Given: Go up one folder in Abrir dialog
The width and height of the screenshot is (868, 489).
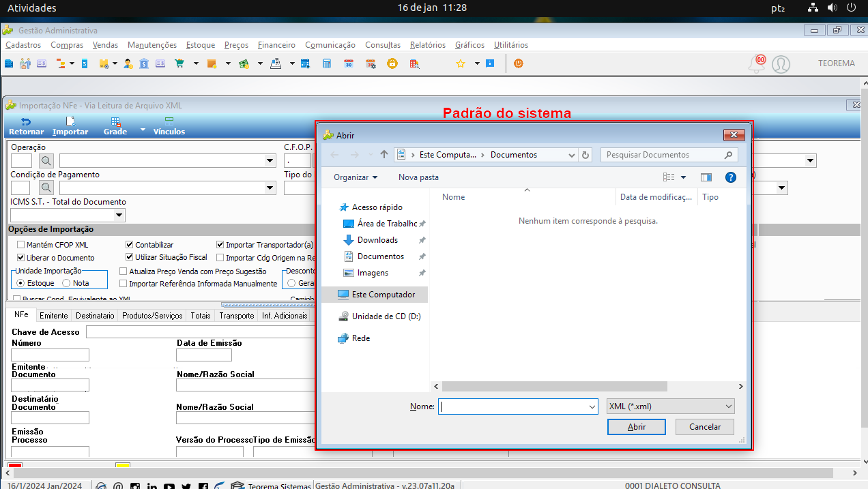Looking at the screenshot, I should 384,155.
